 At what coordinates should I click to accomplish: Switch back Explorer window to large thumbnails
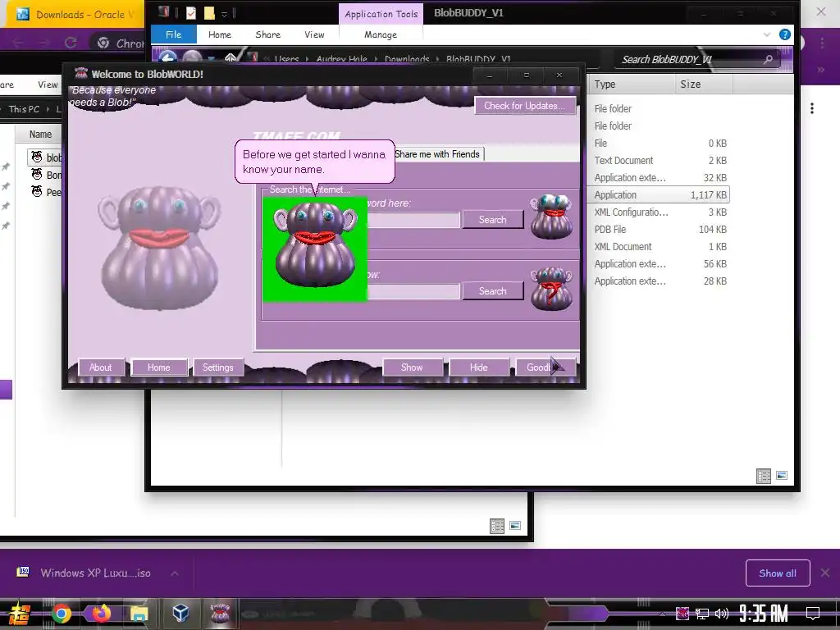click(515, 526)
